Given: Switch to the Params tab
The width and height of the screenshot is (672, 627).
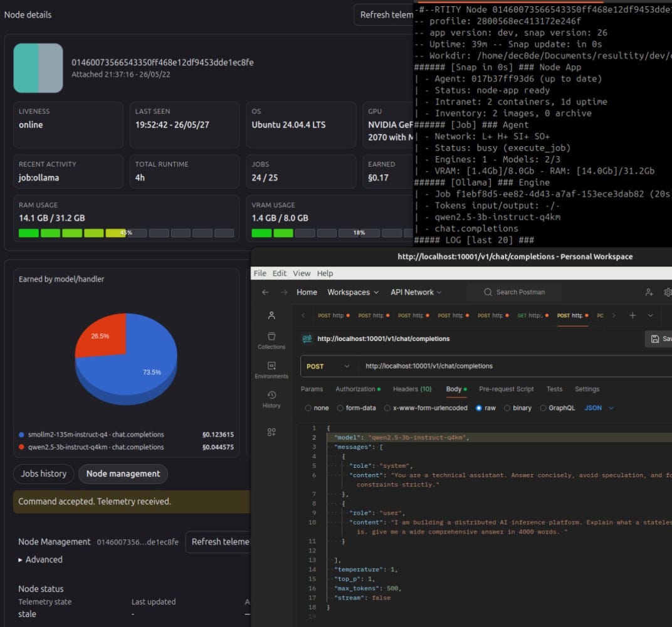Looking at the screenshot, I should (312, 389).
